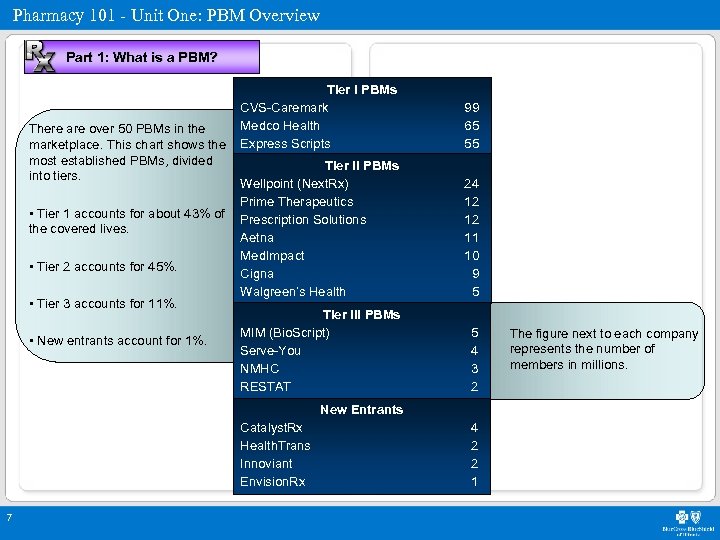The width and height of the screenshot is (720, 540).
Task: Select the 'Prime Therapeutics' row
Action: point(362,202)
